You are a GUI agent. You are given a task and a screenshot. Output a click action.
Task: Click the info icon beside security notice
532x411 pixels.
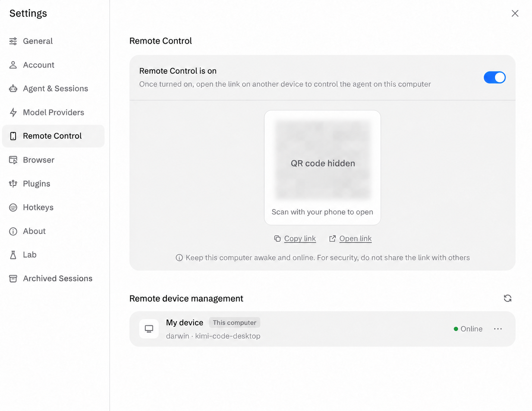pyautogui.click(x=179, y=258)
